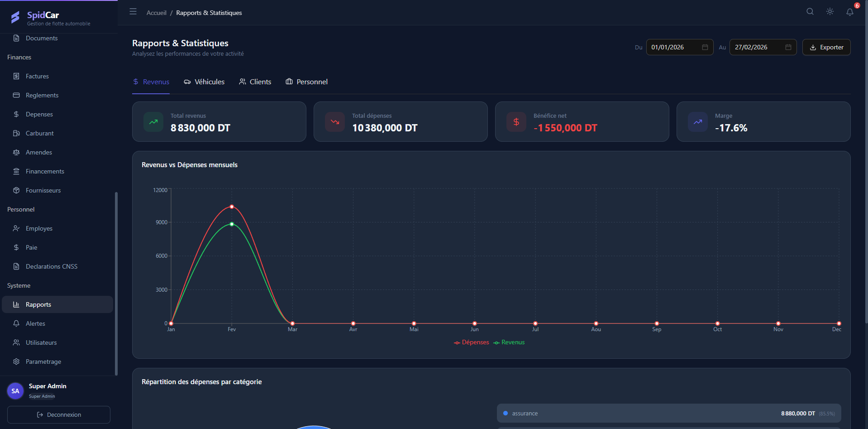868x429 pixels.
Task: Click the Exporter button
Action: pyautogui.click(x=826, y=47)
